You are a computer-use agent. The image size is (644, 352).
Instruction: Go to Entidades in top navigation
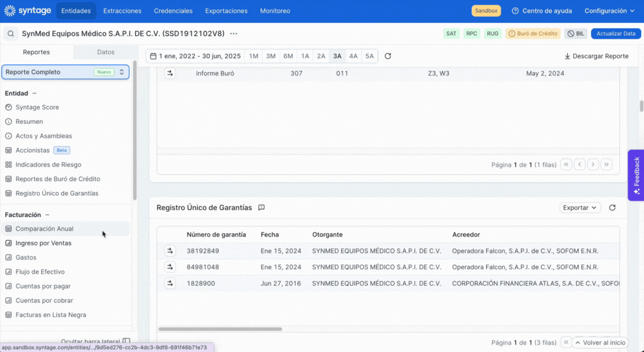tap(76, 11)
